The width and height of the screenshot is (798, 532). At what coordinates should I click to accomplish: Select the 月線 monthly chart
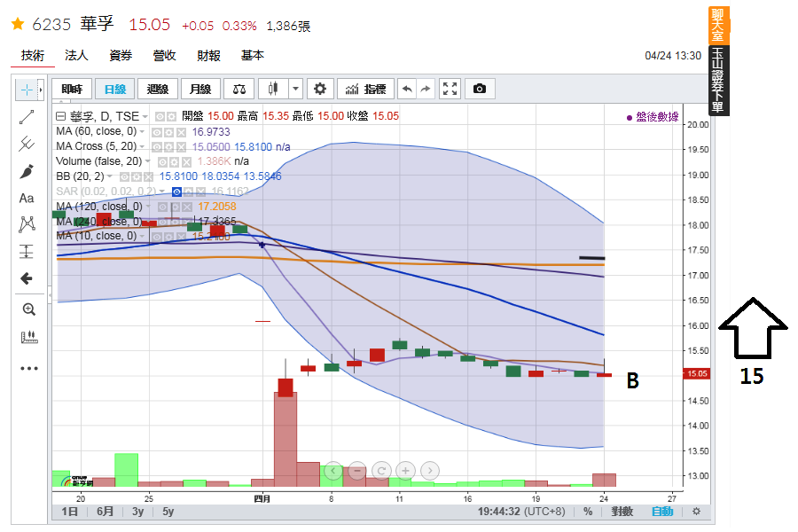(200, 89)
